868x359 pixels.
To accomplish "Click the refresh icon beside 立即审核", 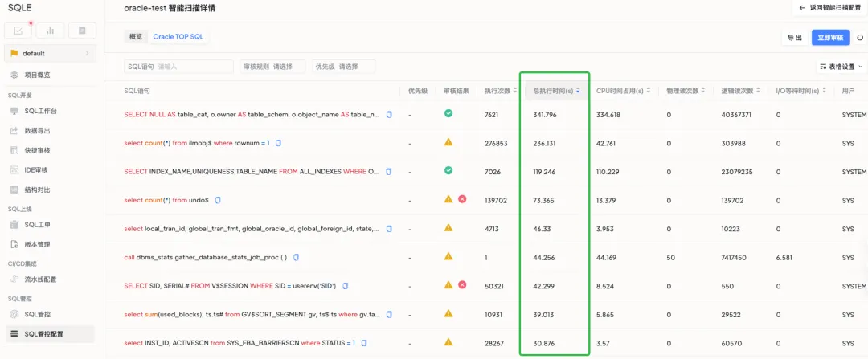I will tap(860, 38).
